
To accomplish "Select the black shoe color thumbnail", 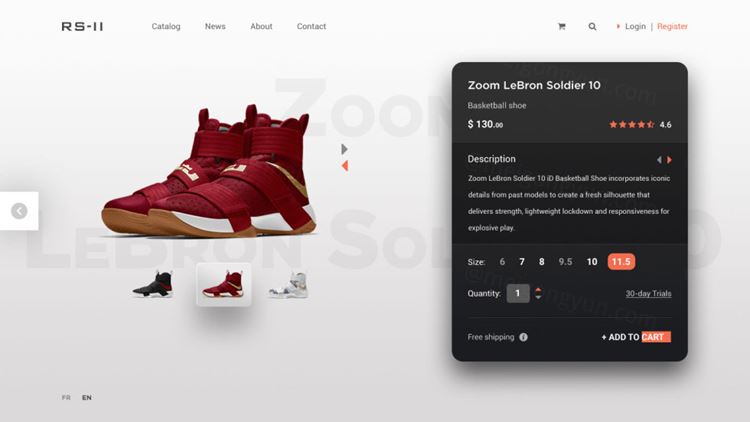I will [x=153, y=284].
